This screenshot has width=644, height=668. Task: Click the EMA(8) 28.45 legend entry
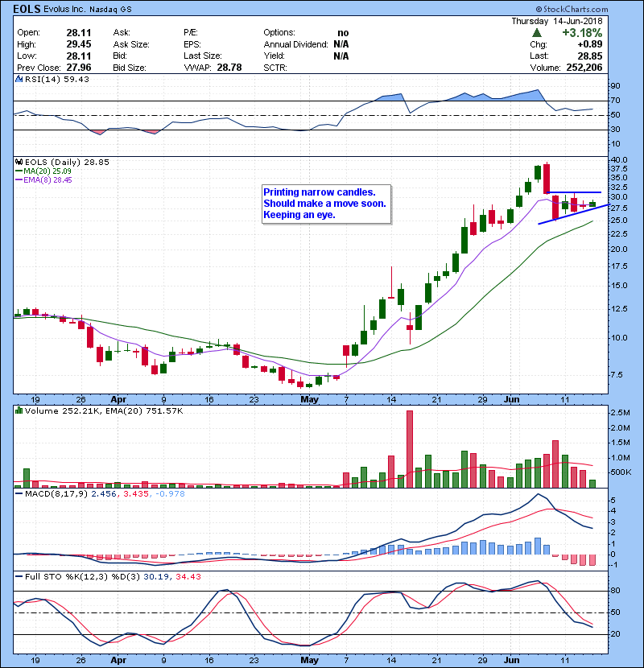43,179
